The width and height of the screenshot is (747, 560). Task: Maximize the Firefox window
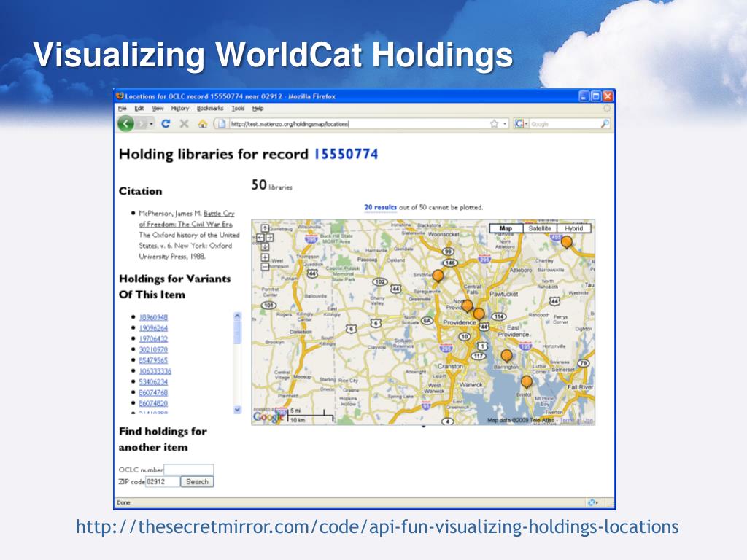596,96
